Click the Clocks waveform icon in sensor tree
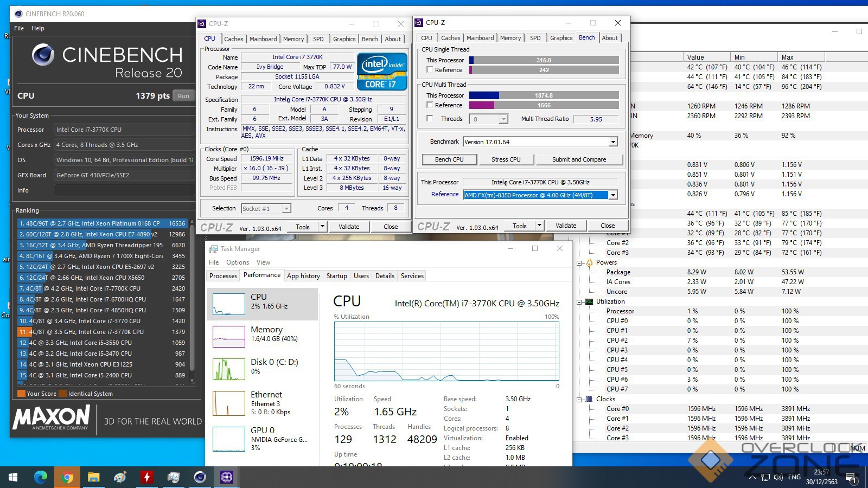Image resolution: width=868 pixels, height=488 pixels. 589,399
